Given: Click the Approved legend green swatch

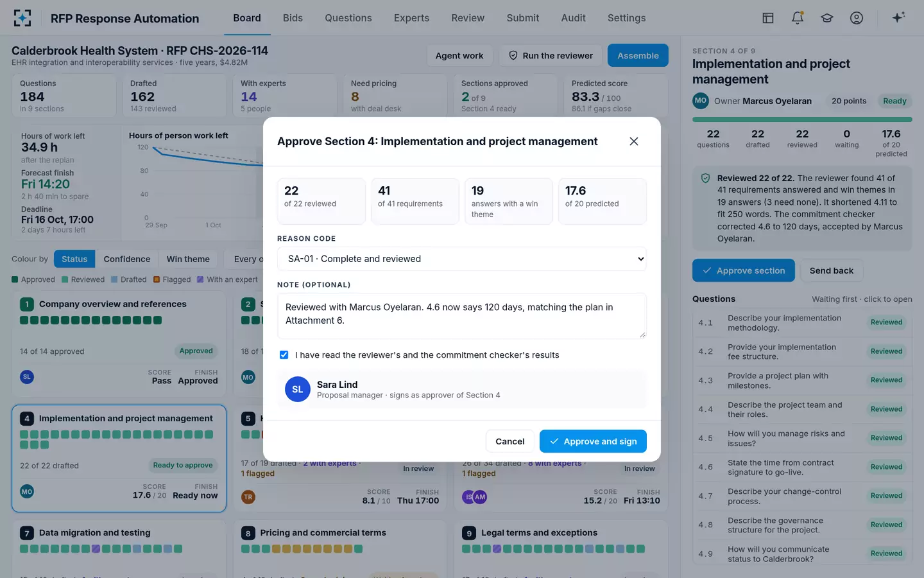Looking at the screenshot, I should pyautogui.click(x=15, y=279).
